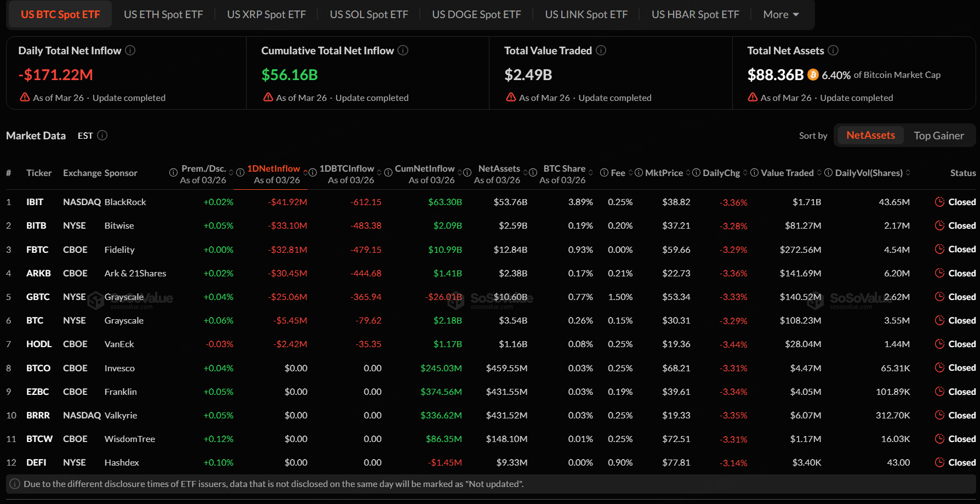The image size is (980, 504).
Task: Click info icon next to Total Value Traded
Action: click(601, 50)
